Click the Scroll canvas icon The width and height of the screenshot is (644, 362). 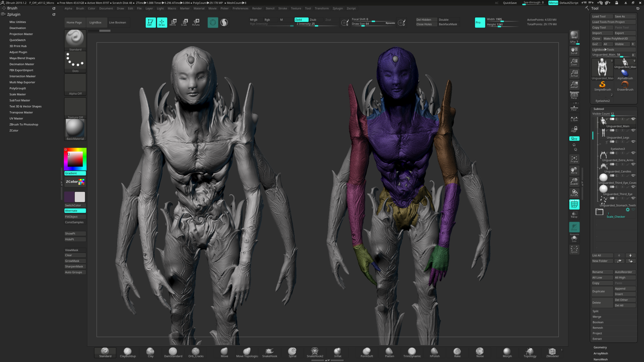click(574, 51)
